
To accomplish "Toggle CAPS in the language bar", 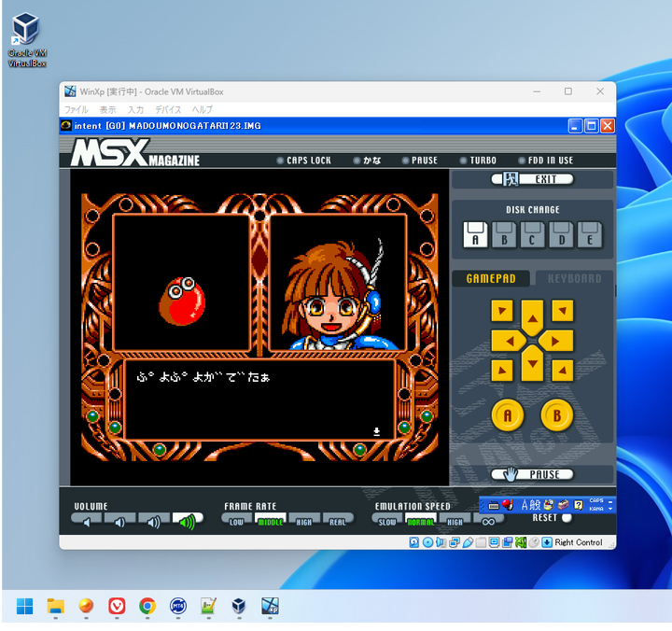I will pos(596,500).
